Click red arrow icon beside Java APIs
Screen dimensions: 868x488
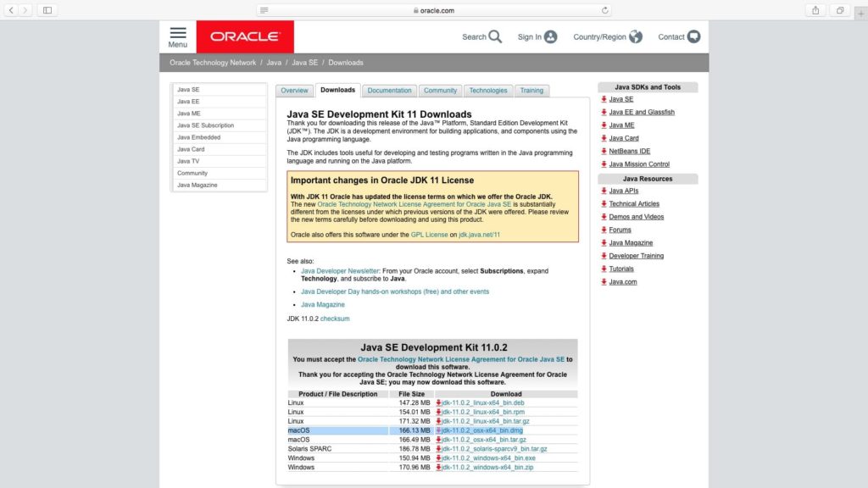pos(604,191)
